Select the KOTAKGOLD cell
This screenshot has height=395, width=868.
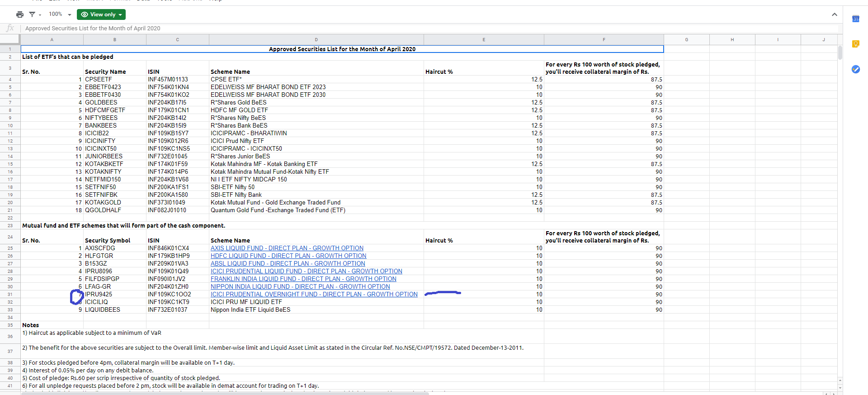coord(115,202)
